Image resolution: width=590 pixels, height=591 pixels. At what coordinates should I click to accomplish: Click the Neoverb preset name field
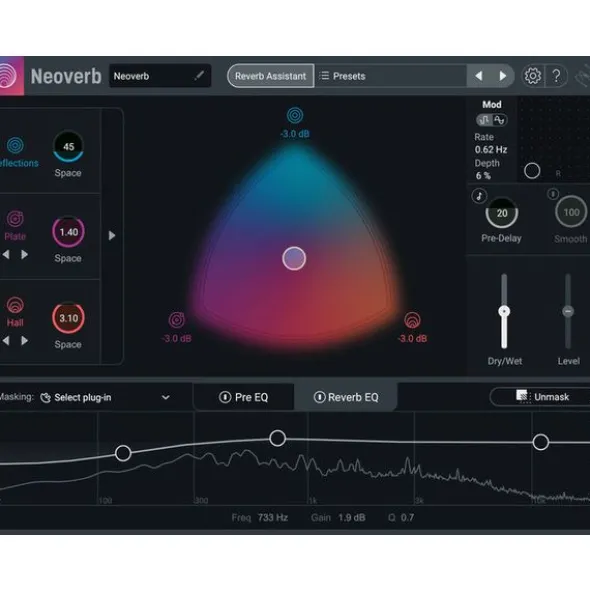tap(160, 76)
